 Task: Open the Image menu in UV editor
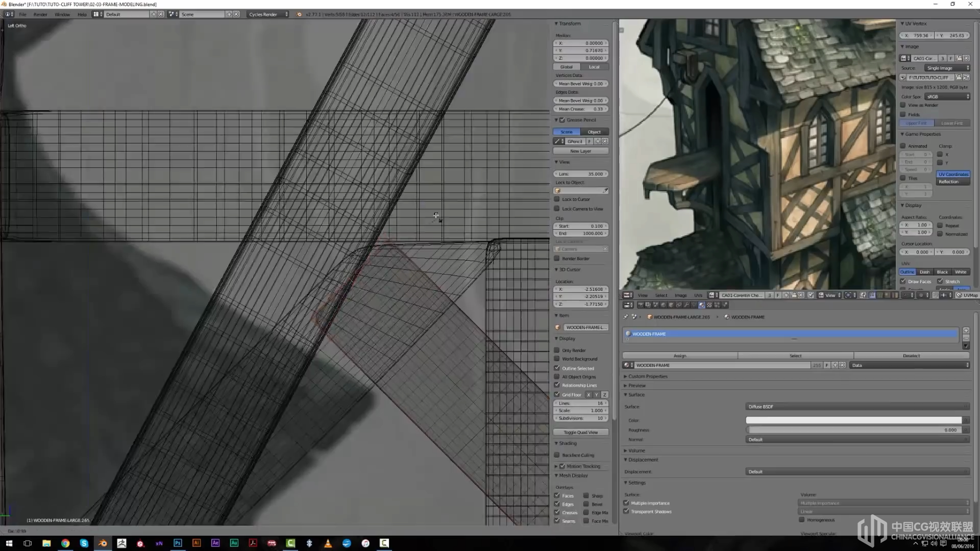(680, 295)
